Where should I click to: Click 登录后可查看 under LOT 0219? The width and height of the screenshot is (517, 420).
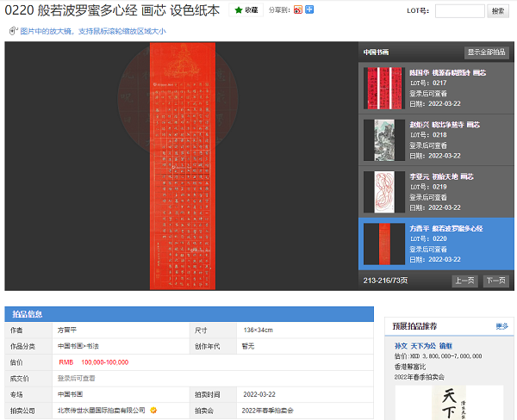tap(428, 197)
